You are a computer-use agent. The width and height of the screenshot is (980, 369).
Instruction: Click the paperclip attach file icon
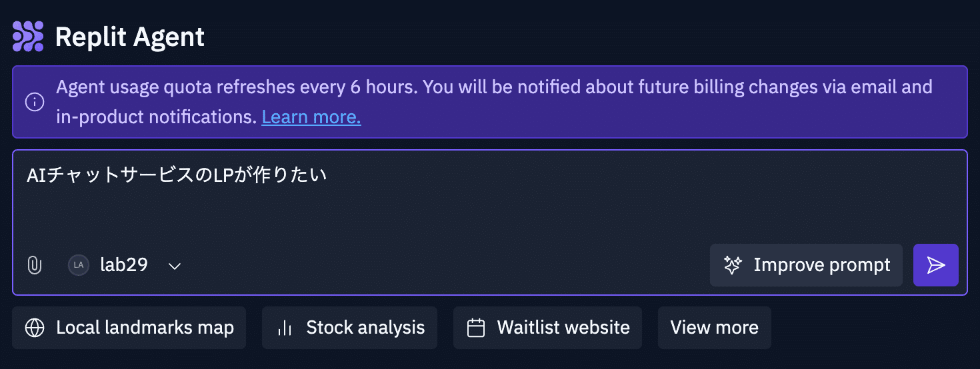point(34,265)
